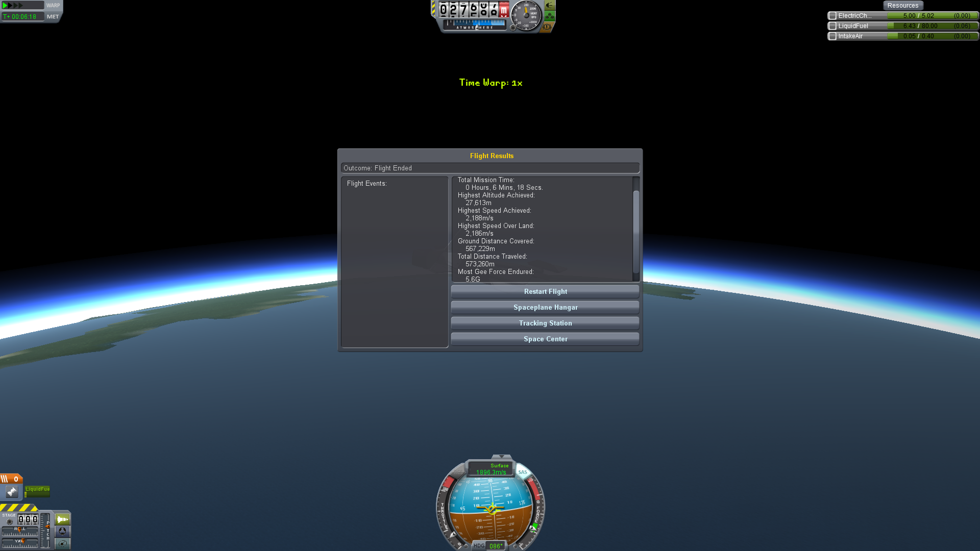980x551 pixels.
Task: Click the ElectricCharge resource bar
Action: (933, 16)
